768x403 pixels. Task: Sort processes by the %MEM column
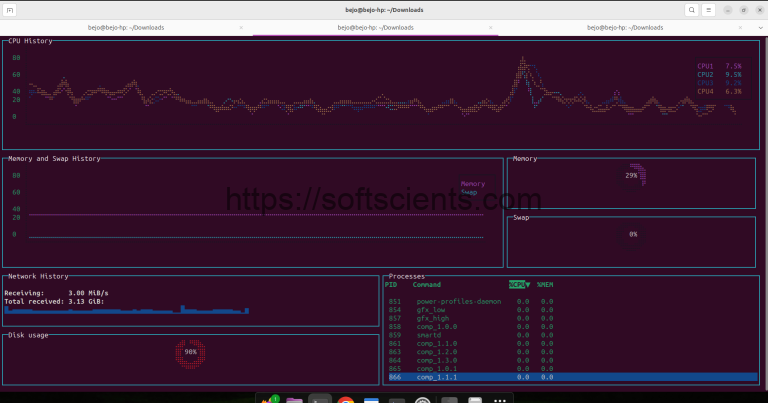pyautogui.click(x=545, y=284)
